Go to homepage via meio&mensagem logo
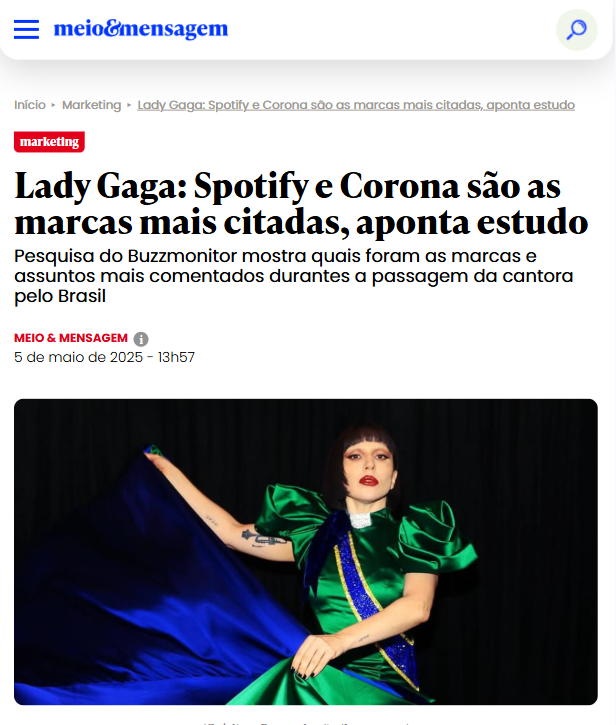This screenshot has width=616, height=725. pyautogui.click(x=141, y=29)
